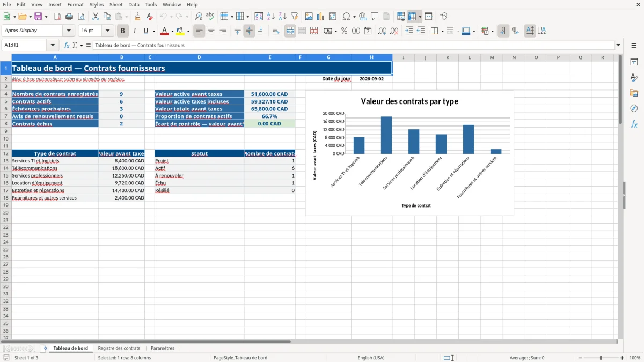Split the window
The width and height of the screenshot is (644, 362).
click(x=429, y=17)
